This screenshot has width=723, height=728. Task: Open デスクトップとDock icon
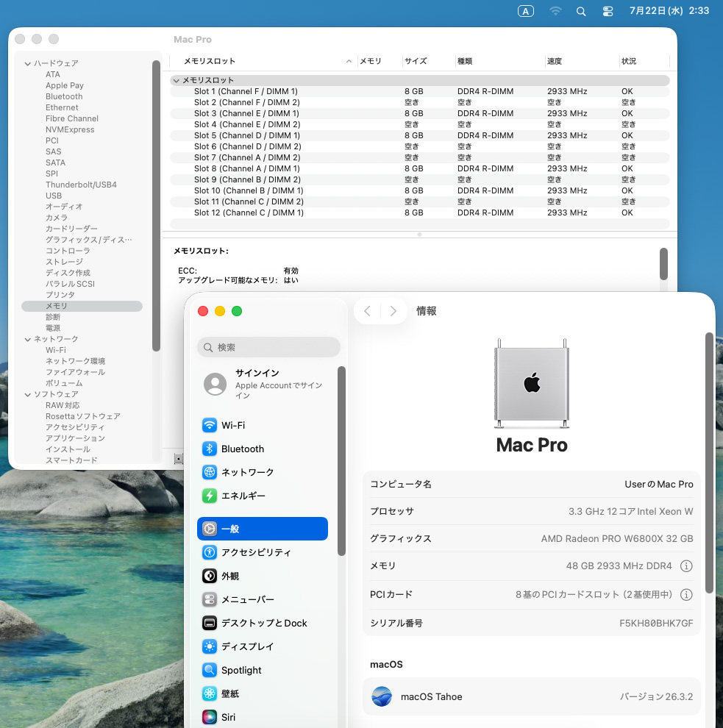click(x=210, y=623)
